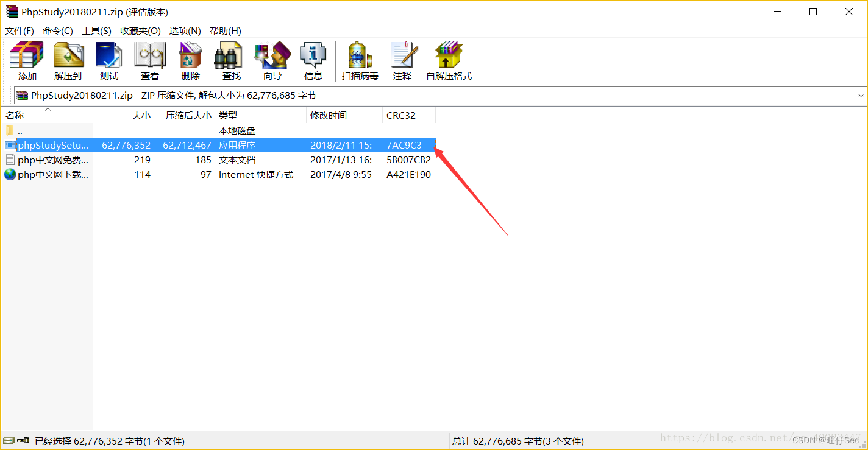
Task: Open the 工具(S) menu
Action: (x=97, y=31)
